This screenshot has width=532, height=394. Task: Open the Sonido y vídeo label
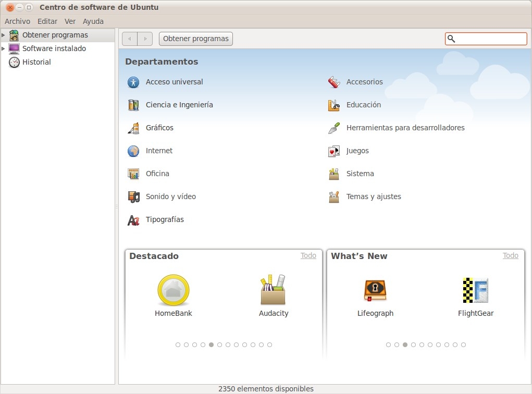coord(171,196)
